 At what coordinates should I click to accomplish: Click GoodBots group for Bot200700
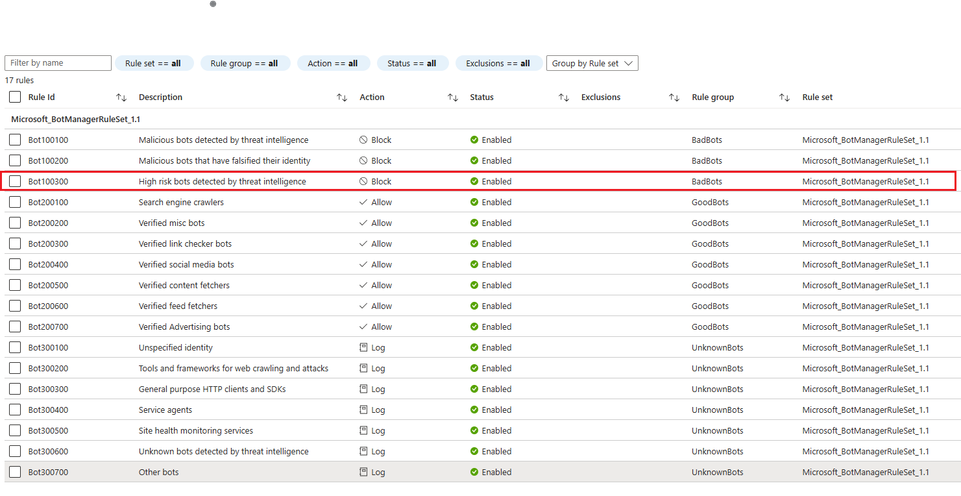710,327
